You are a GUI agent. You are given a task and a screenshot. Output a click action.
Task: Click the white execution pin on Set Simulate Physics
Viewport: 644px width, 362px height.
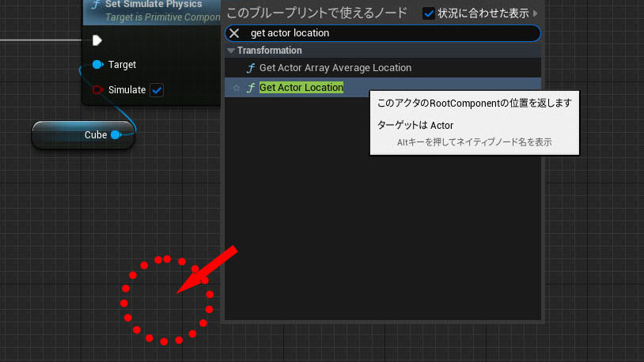[97, 40]
